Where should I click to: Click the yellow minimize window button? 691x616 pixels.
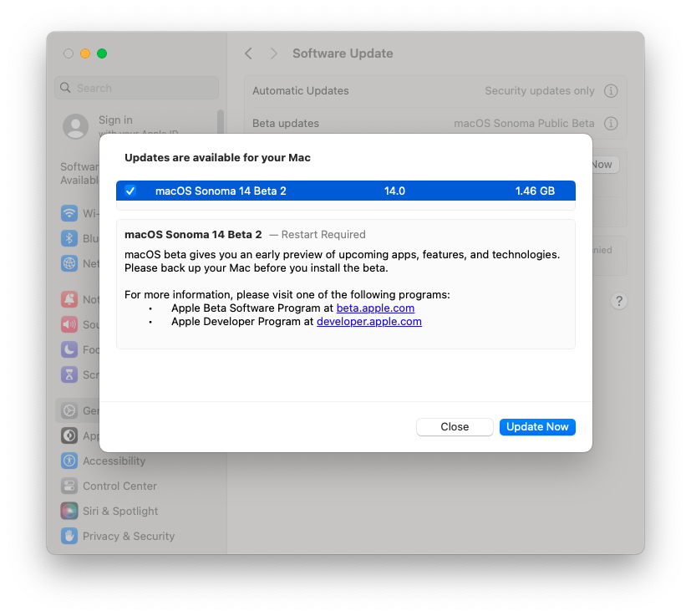pyautogui.click(x=85, y=53)
